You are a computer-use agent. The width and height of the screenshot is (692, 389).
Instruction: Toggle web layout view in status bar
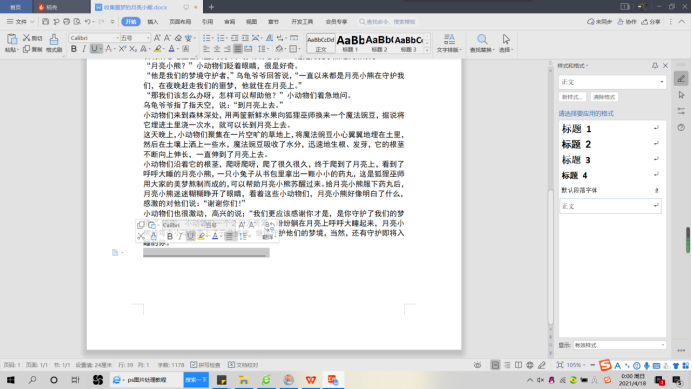(530, 365)
